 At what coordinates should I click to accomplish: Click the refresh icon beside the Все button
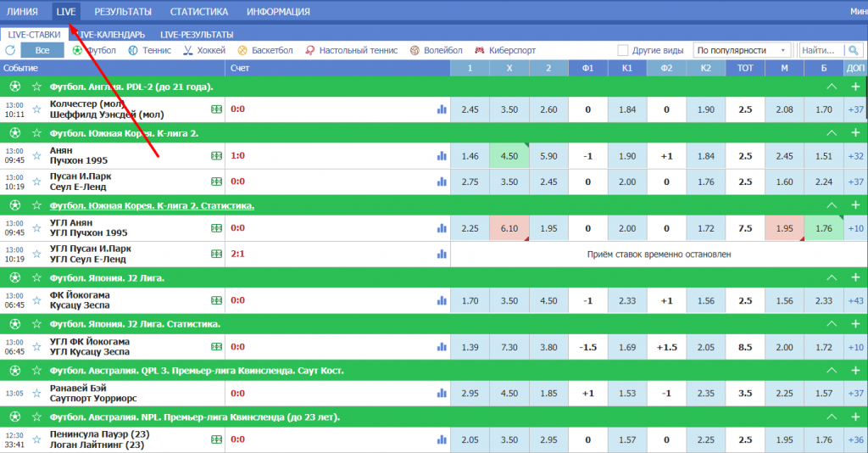pos(10,51)
